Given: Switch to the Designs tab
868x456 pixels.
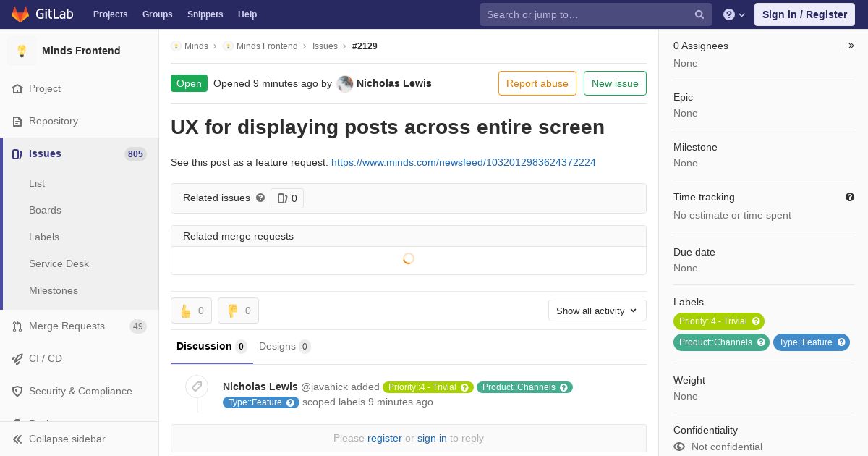Looking at the screenshot, I should pos(285,346).
